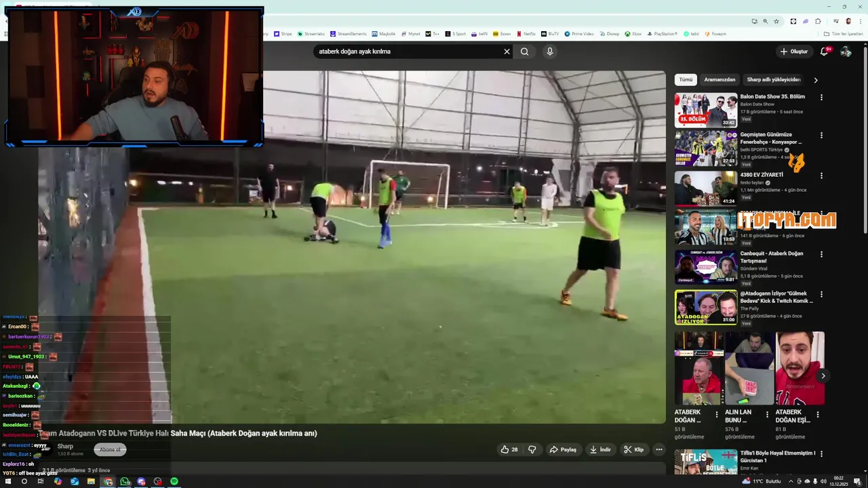This screenshot has width=868, height=488.
Task: Open File Explorer from the taskbar
Action: tap(91, 481)
